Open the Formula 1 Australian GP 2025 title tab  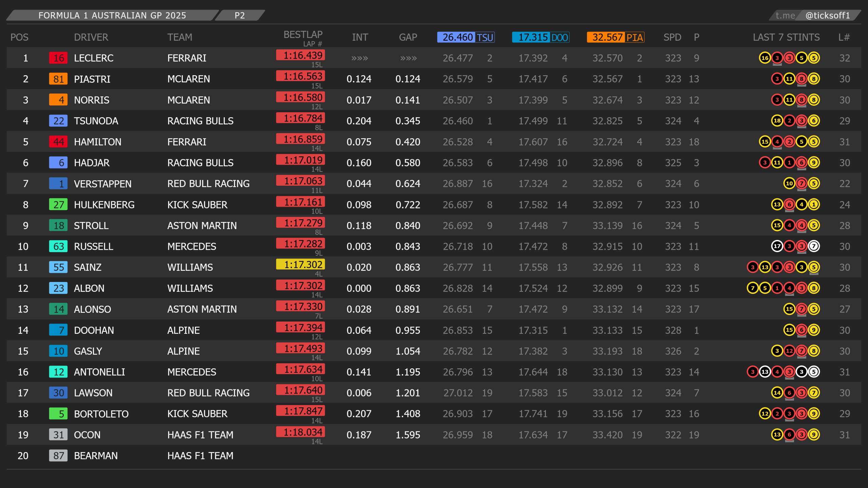(x=112, y=15)
